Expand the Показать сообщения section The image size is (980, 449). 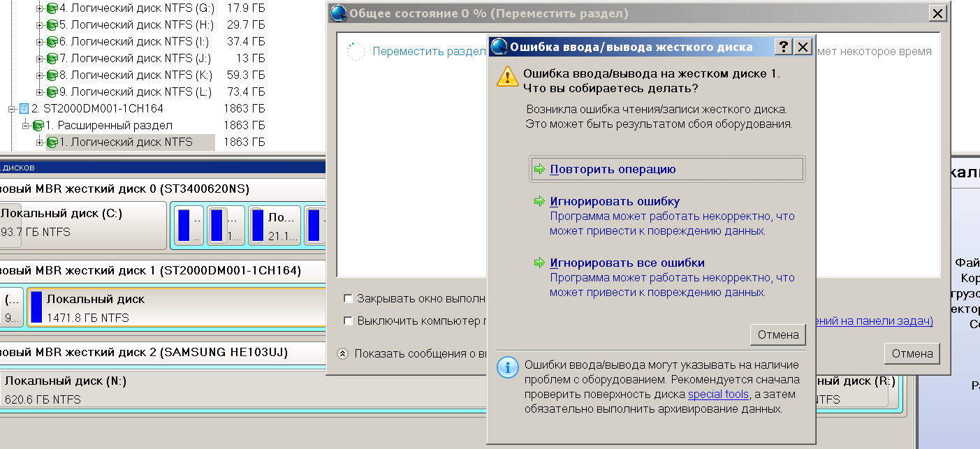pyautogui.click(x=342, y=353)
